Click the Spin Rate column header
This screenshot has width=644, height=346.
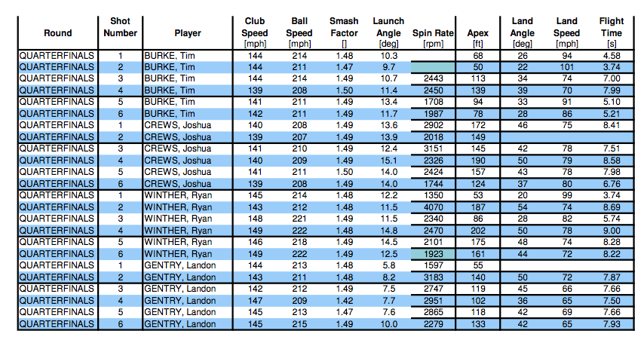(433, 33)
